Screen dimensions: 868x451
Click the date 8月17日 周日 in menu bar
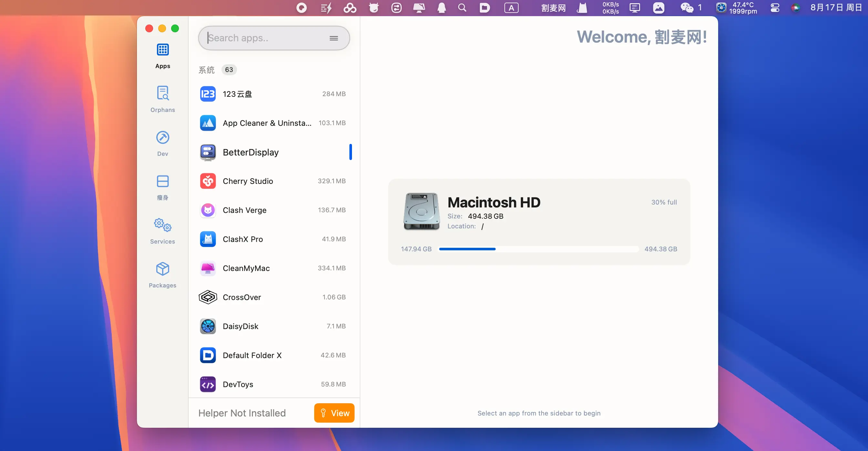(x=836, y=7)
